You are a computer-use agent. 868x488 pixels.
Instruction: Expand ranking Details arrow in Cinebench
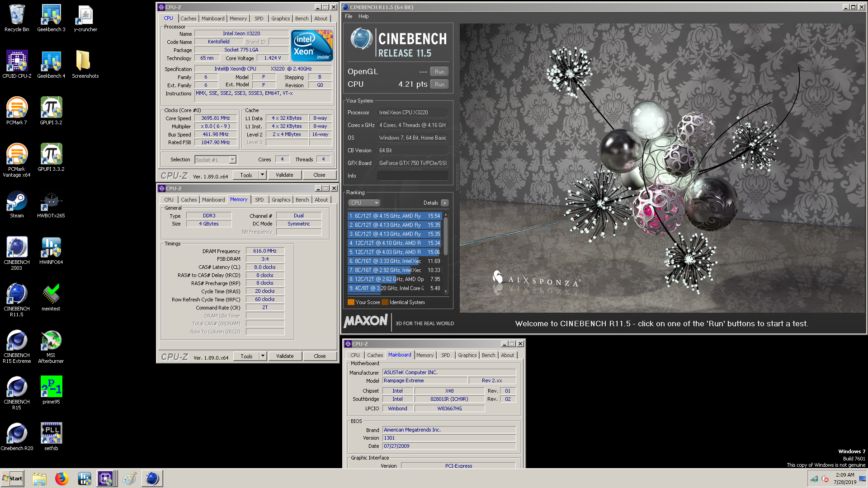[445, 203]
